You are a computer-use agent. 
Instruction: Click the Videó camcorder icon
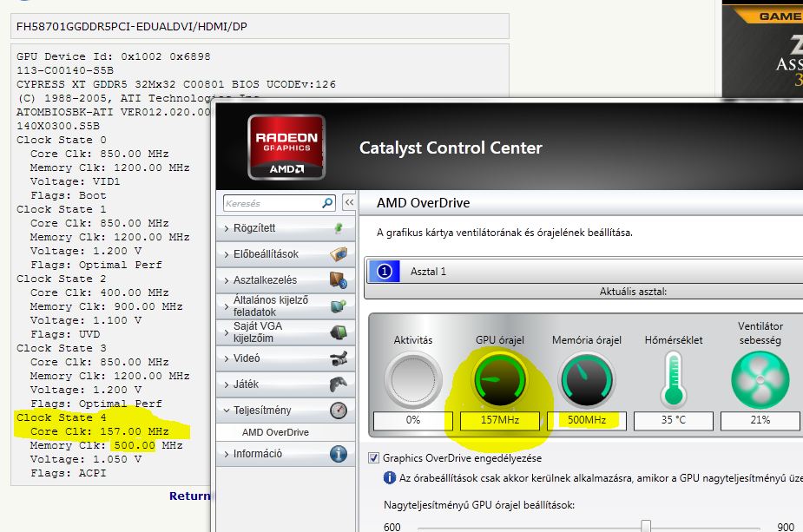click(x=339, y=358)
